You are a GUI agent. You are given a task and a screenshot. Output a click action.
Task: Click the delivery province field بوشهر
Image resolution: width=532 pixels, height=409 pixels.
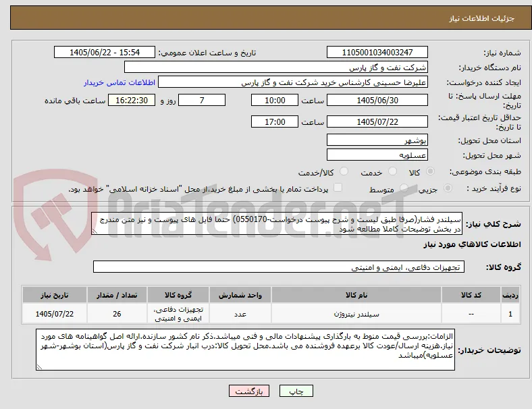point(377,140)
